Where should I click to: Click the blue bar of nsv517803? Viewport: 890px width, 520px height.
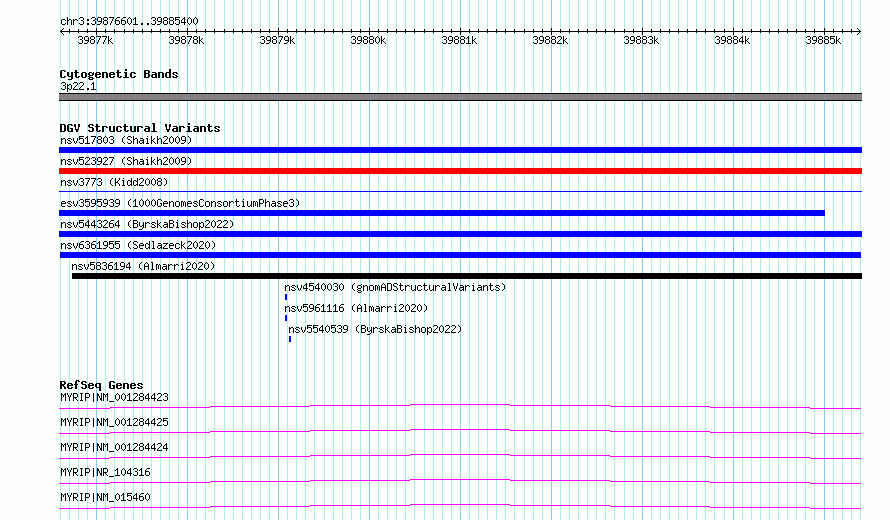[x=460, y=150]
